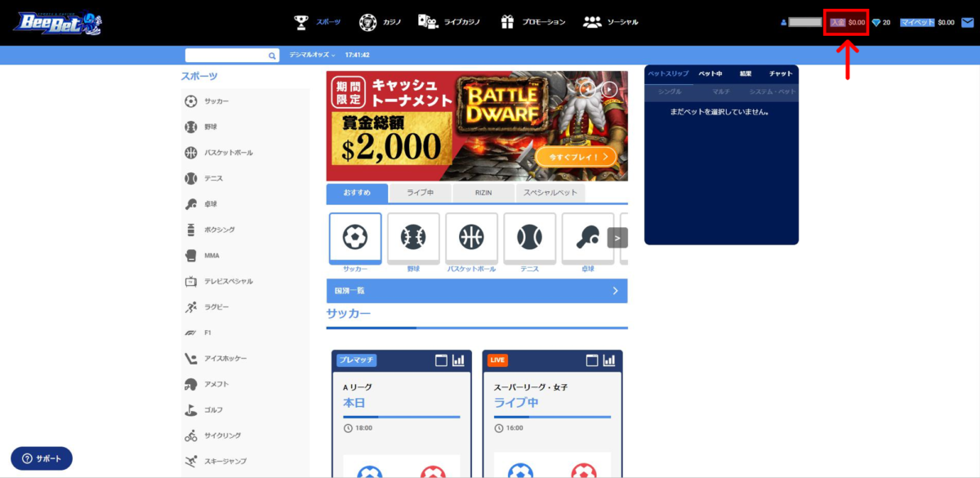
Task: Select ラグビー in the sidebar
Action: point(207,307)
